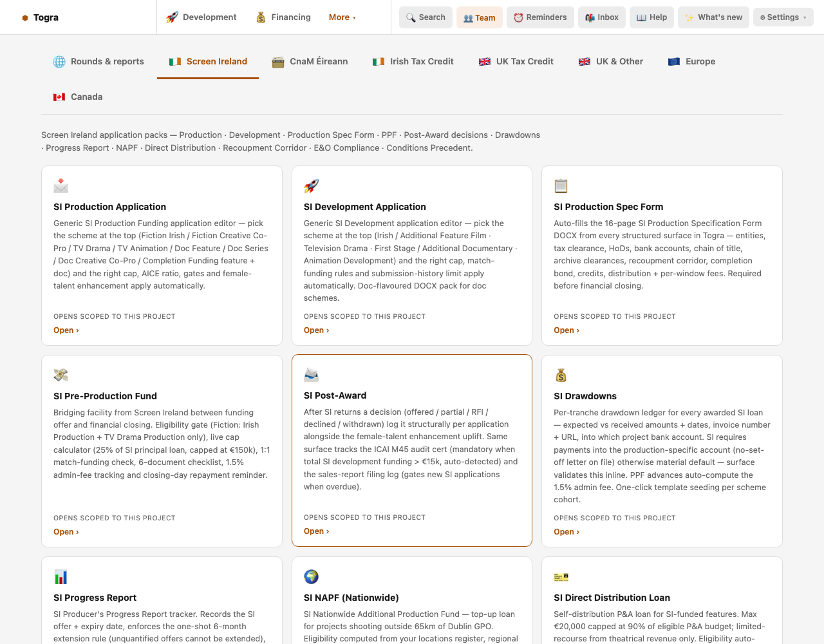Click the rocket icon beside Development
Viewport: 824px width, 644px height.
coord(172,17)
